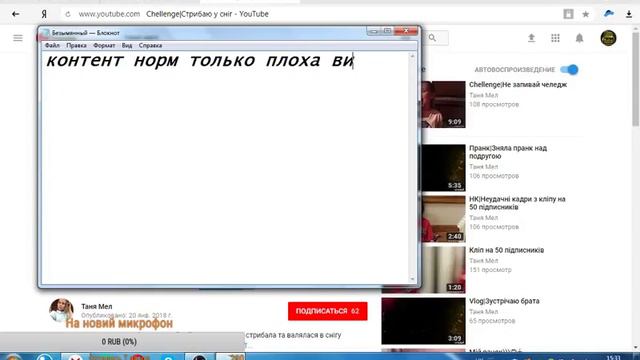The width and height of the screenshot is (640, 360).
Task: Open the Таня Мел channel avatar
Action: [x=61, y=310]
